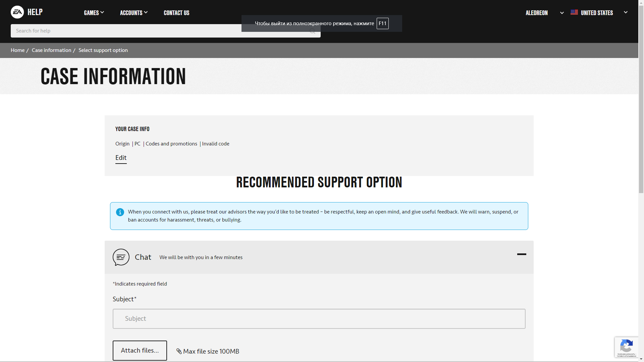The image size is (644, 362).
Task: Click the paperclip icon near Max file size
Action: [x=179, y=351]
